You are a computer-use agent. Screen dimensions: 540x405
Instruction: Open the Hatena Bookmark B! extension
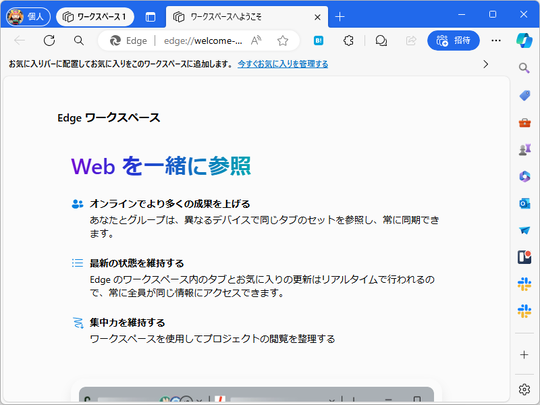(x=319, y=41)
